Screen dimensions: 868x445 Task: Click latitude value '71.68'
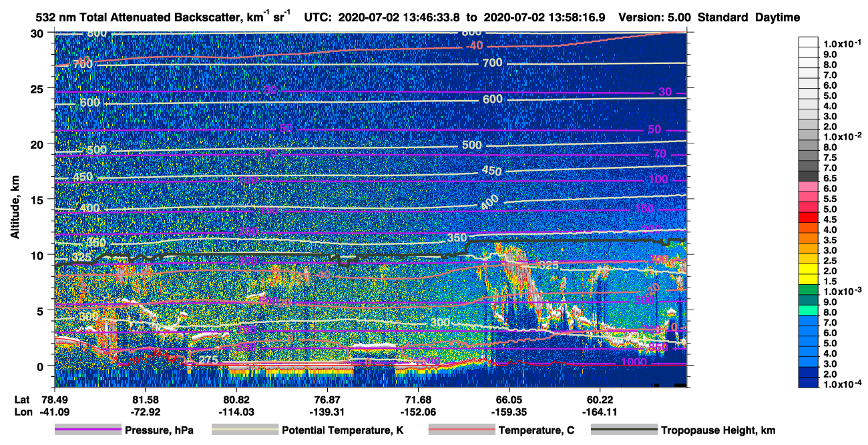tap(418, 399)
